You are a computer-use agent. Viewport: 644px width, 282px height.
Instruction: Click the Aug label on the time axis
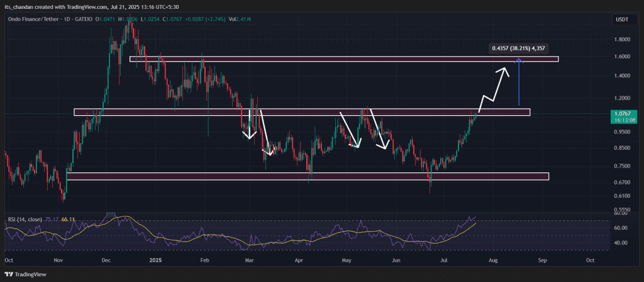[493, 261]
